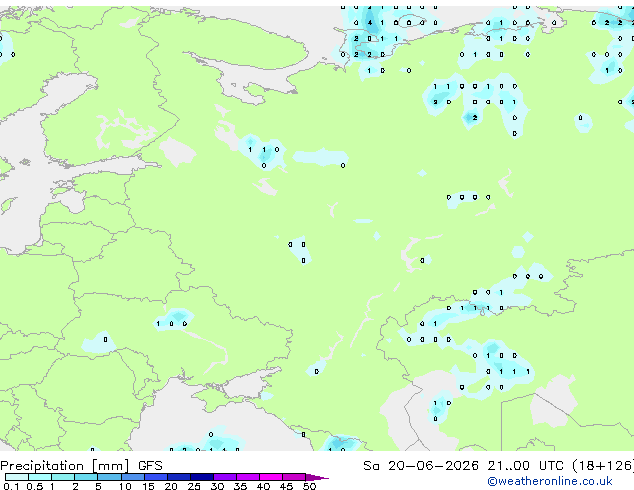Click the 'Precipitation [mm]' title text
The image size is (634, 490).
click(65, 466)
